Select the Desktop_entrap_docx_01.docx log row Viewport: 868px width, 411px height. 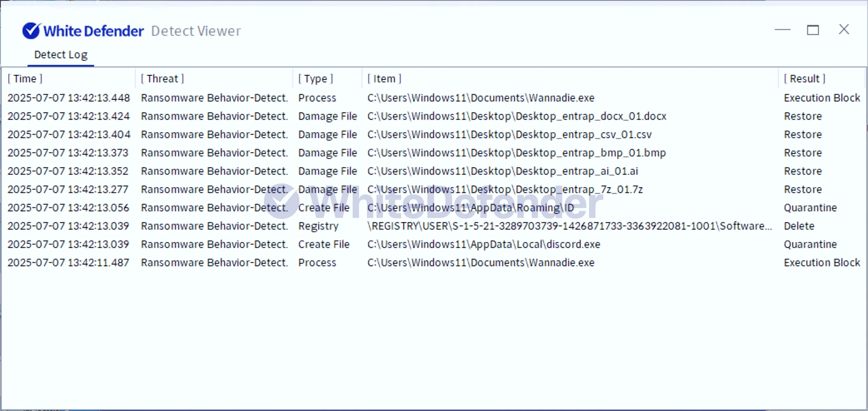(x=516, y=116)
